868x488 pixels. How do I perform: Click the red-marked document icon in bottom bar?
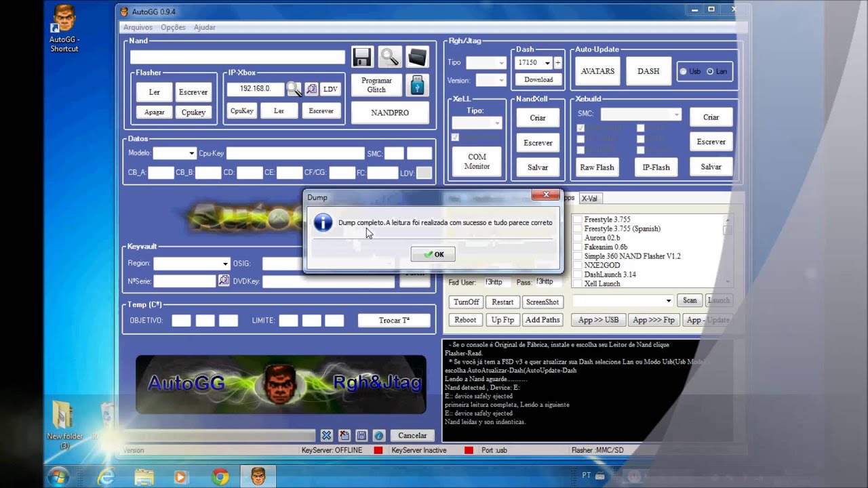[344, 435]
